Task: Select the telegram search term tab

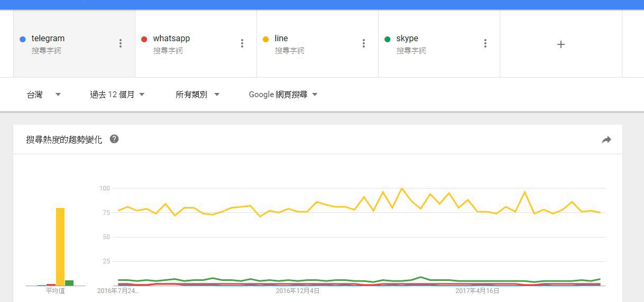Action: (x=63, y=43)
